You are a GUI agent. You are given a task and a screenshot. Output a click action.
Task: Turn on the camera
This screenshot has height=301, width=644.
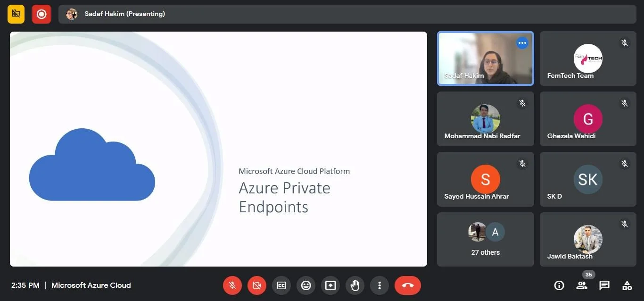pos(257,285)
